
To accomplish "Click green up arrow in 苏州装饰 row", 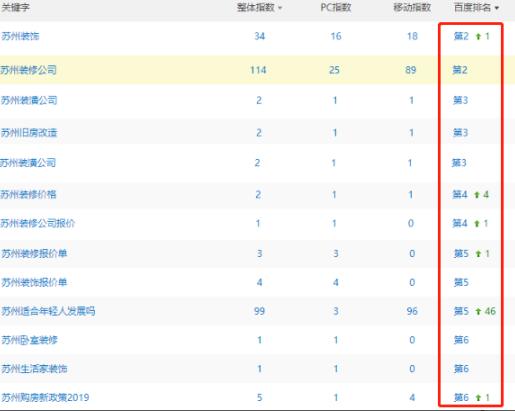I will point(478,36).
